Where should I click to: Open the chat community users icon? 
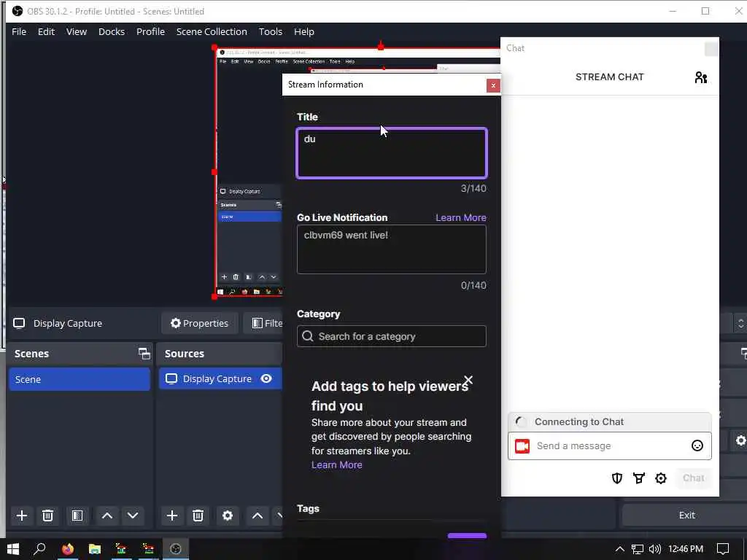[700, 77]
